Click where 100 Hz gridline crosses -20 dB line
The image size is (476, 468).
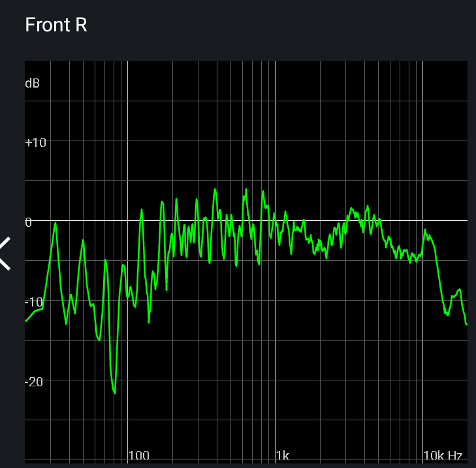coord(127,380)
